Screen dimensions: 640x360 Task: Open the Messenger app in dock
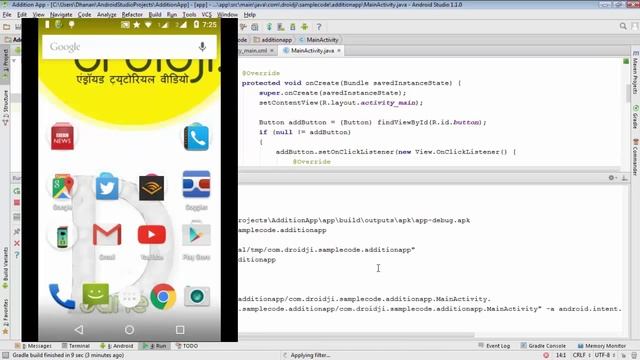click(96, 295)
